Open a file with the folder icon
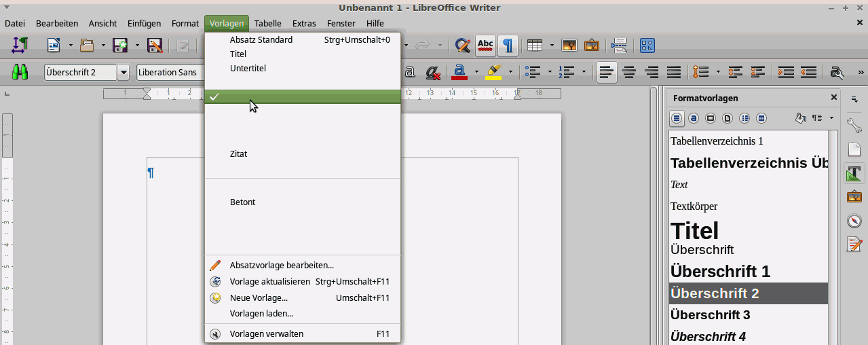Screen dimensions: 868x345 (87, 46)
